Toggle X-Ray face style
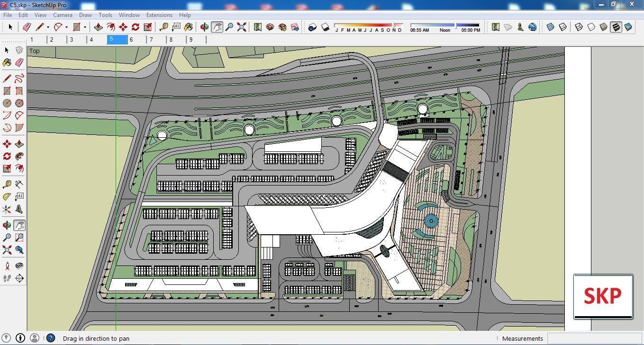 [x=550, y=27]
